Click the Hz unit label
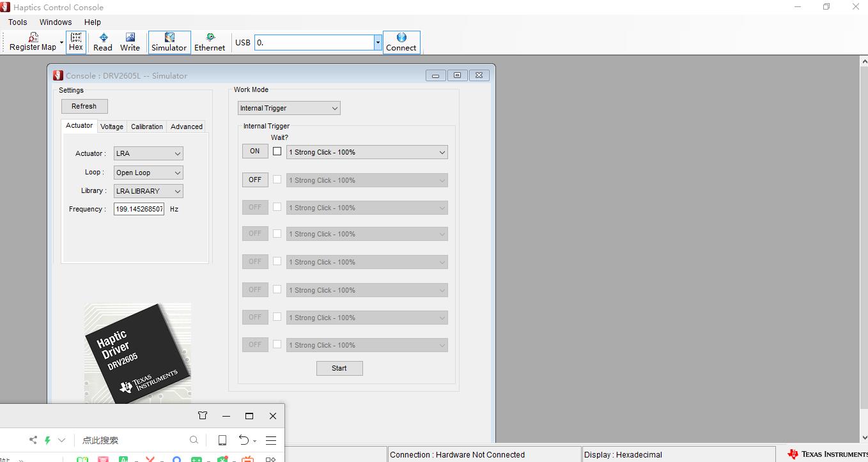The height and width of the screenshot is (462, 868). click(174, 209)
